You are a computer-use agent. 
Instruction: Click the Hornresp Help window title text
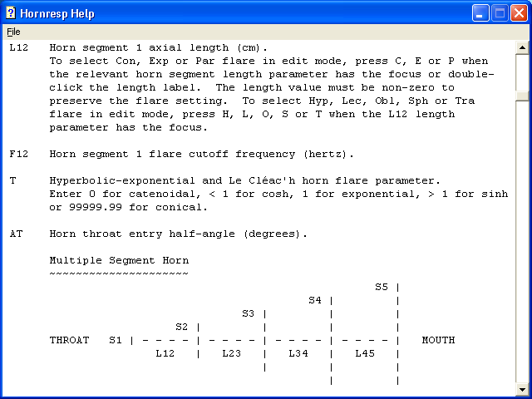coord(57,13)
